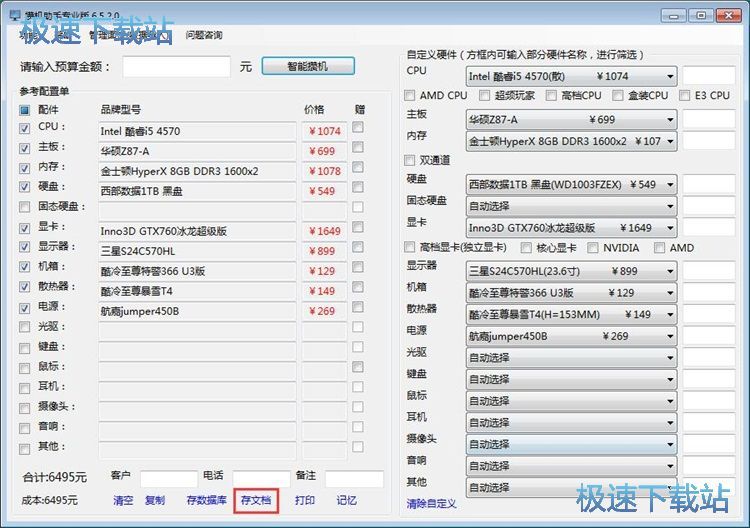Open the 硬盘 dropdown showing 西部数据1TB 黑盘(WD1003FZEX)
750x528 pixels.
pyautogui.click(x=572, y=185)
